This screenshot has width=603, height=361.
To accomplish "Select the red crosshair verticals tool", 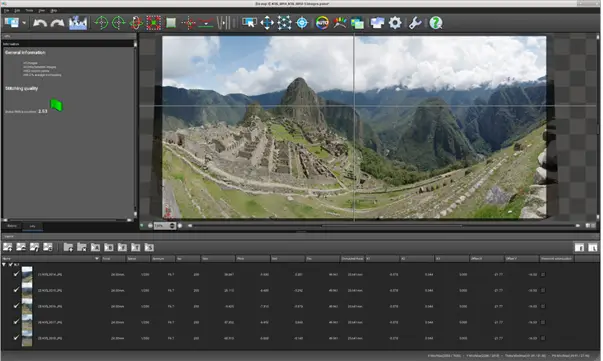I will [188, 23].
